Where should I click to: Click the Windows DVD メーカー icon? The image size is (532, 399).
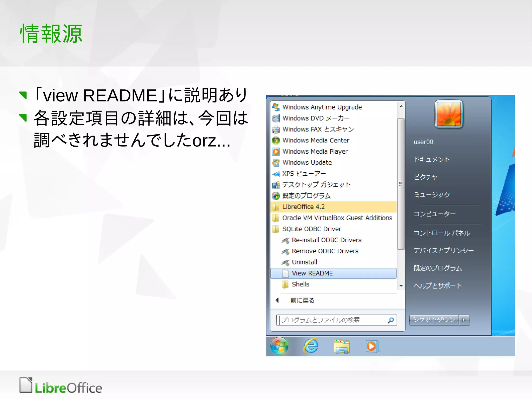pyautogui.click(x=276, y=118)
